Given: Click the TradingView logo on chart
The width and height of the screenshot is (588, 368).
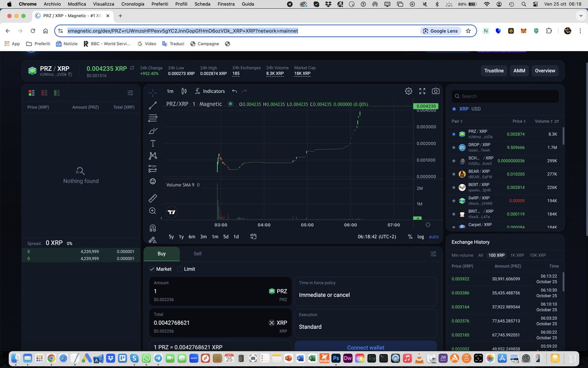Looking at the screenshot, I should pos(171,212).
